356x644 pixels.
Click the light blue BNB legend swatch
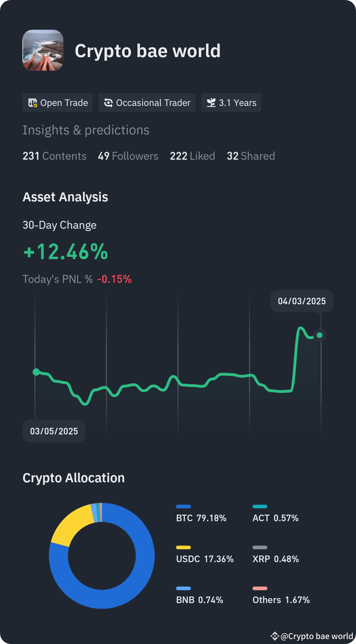[x=184, y=588]
